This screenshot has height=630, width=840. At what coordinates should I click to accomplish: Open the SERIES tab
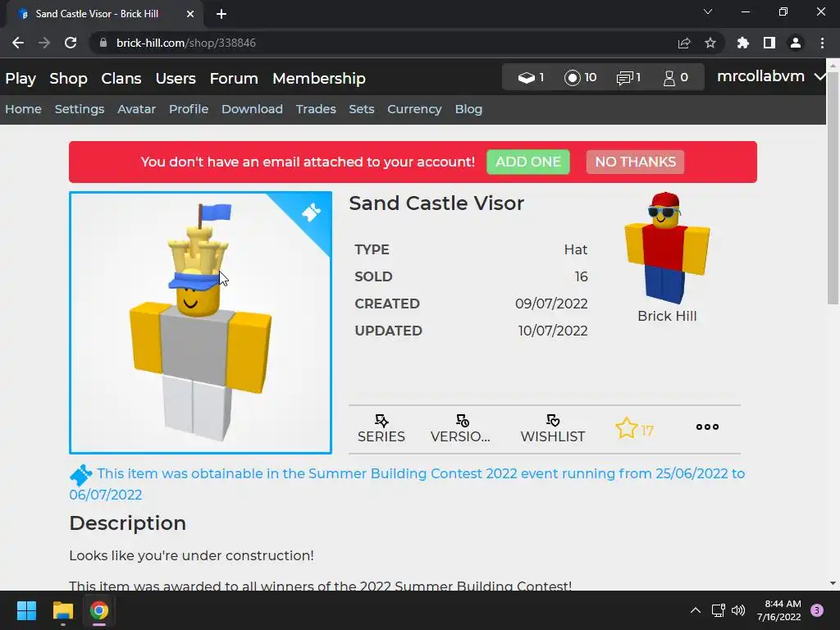tap(381, 428)
